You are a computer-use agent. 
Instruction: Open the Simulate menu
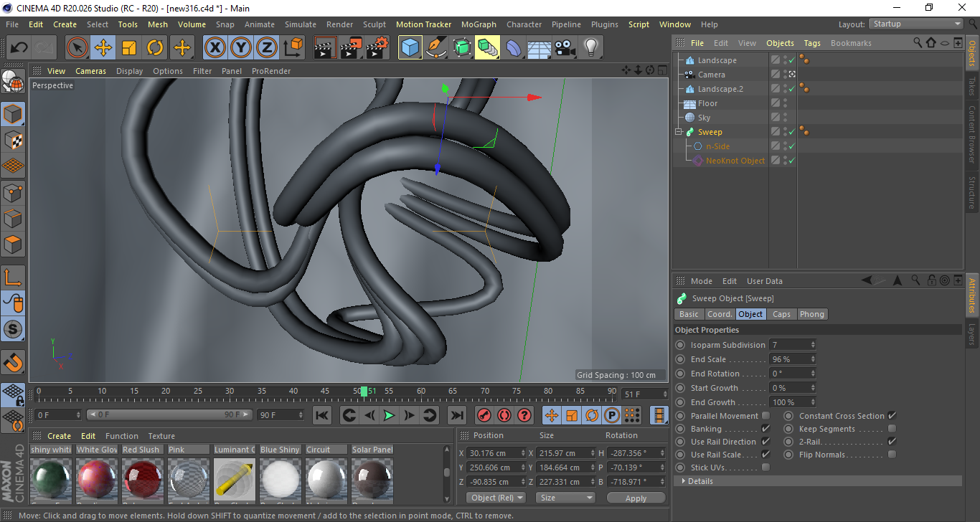coord(300,24)
